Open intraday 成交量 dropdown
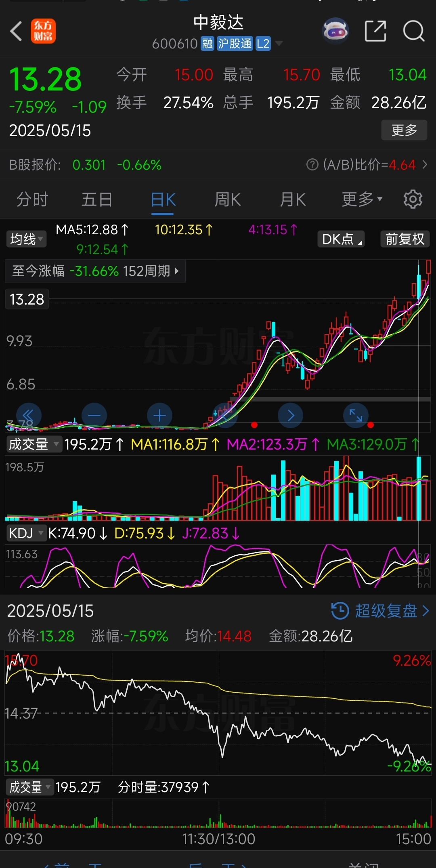This screenshot has width=436, height=868. point(30,787)
